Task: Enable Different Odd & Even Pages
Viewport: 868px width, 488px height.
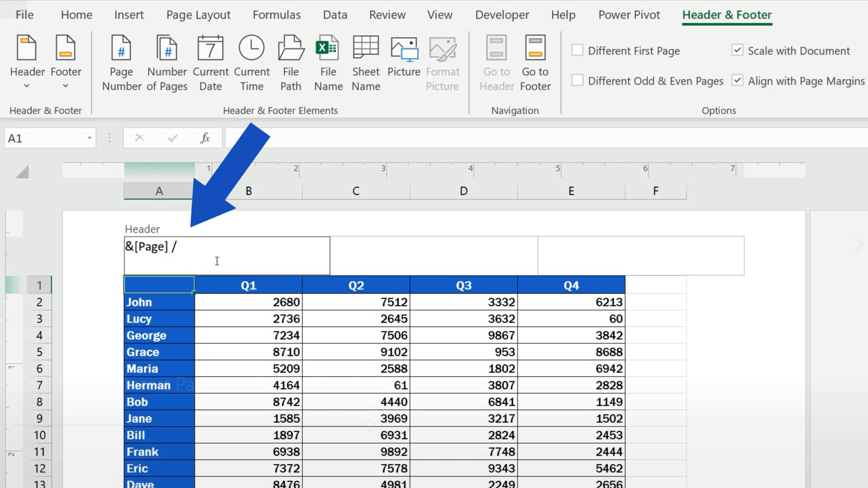Action: (577, 80)
